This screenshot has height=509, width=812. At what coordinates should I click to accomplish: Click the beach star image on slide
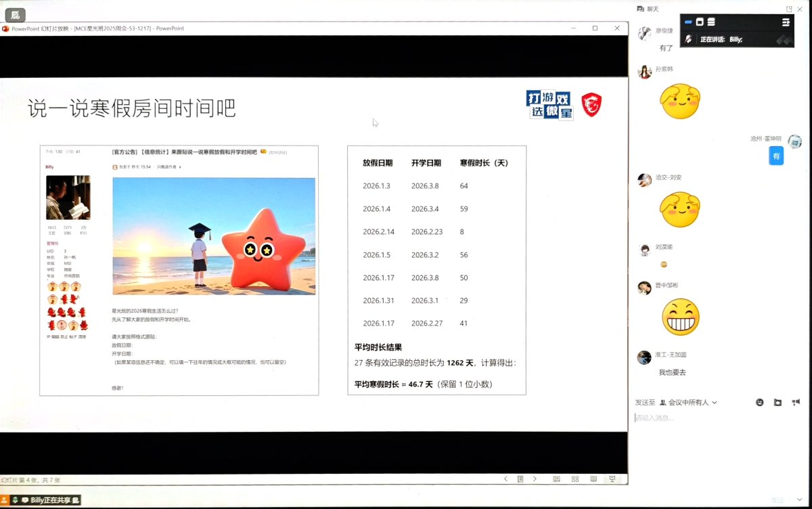click(214, 236)
